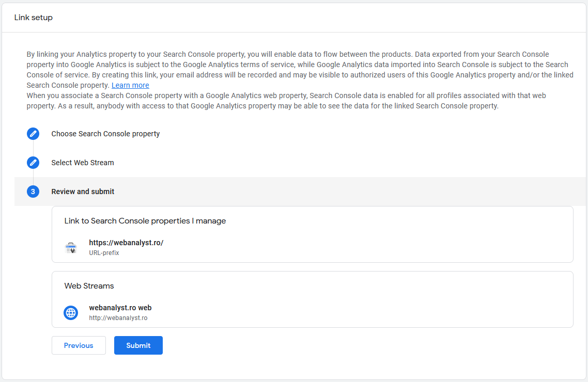Go back with the Previous button
Viewport: 588px width, 382px height.
tap(79, 345)
